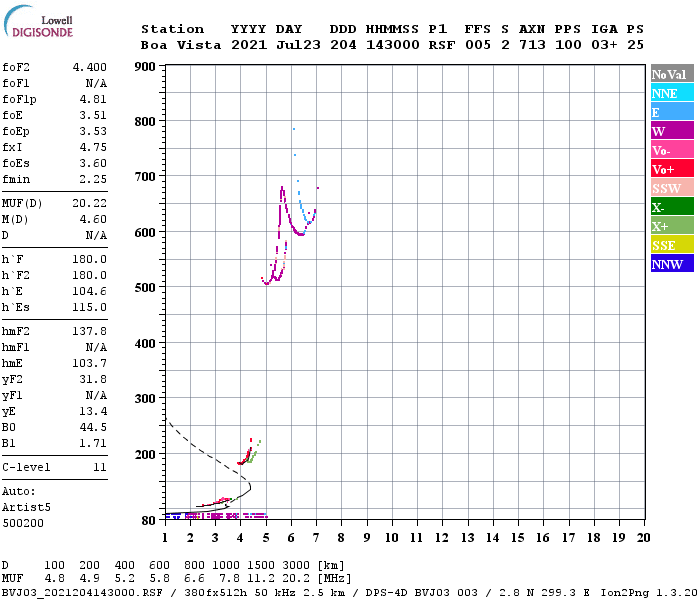Click the 500200 code under Artist5
700x600 pixels.
(23, 523)
